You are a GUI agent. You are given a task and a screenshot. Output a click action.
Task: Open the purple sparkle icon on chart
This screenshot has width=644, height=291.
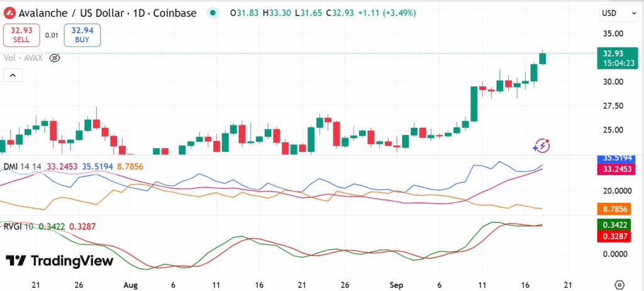(x=541, y=145)
